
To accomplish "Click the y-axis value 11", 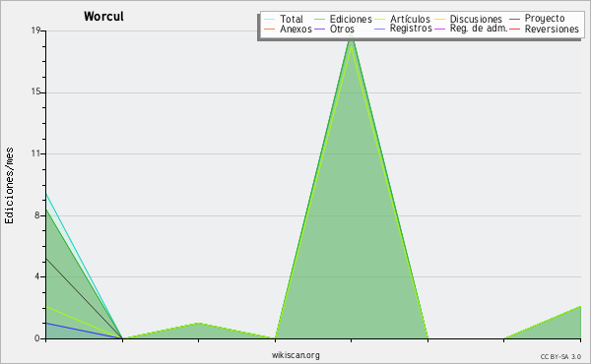I will click(35, 153).
